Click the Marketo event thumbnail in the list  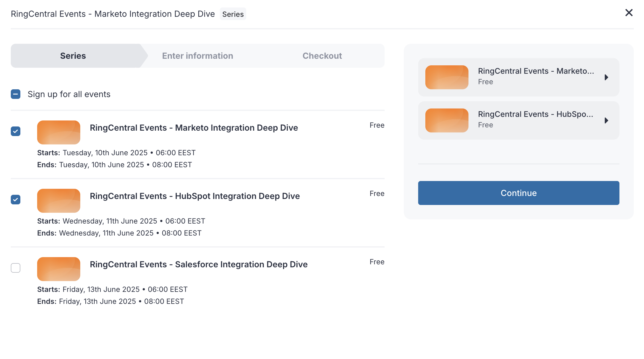click(x=59, y=132)
